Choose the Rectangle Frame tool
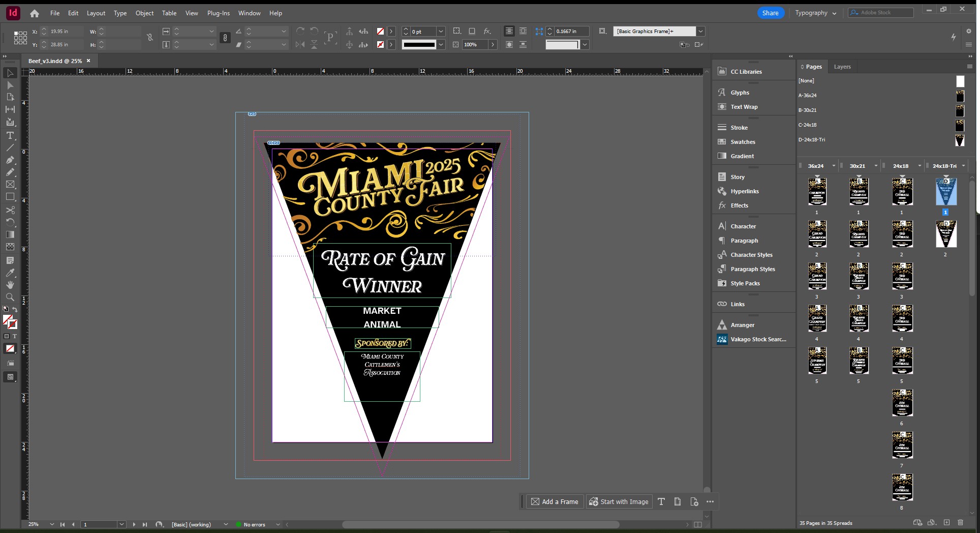This screenshot has width=980, height=533. [10, 184]
